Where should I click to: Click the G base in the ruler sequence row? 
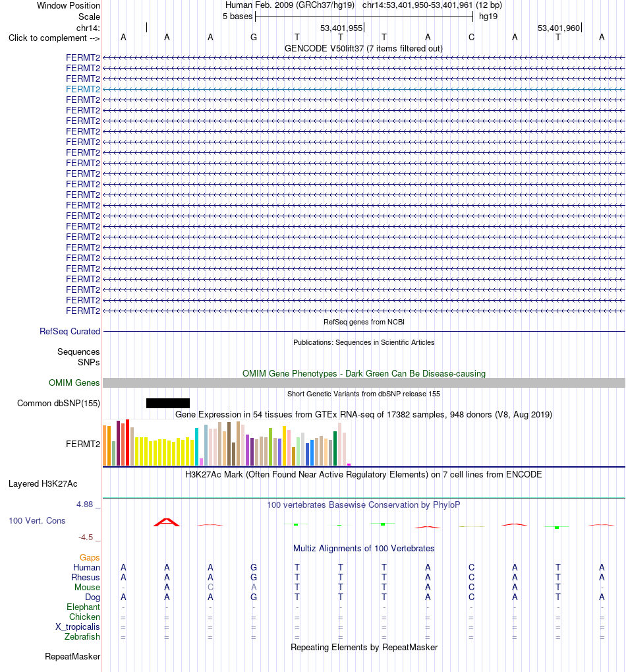[254, 38]
